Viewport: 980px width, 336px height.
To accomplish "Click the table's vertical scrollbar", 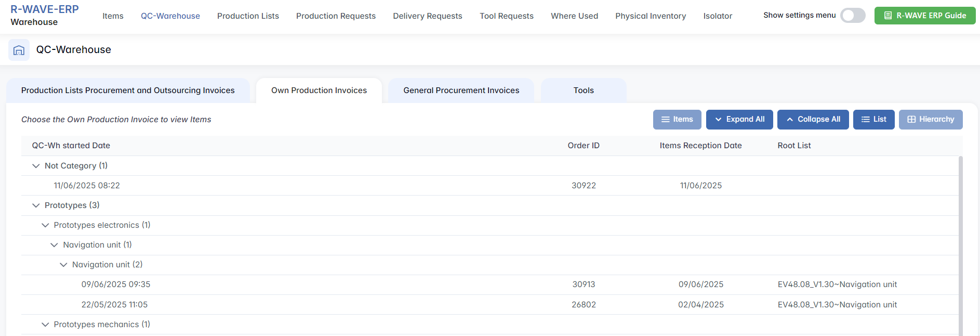I will tap(960, 244).
